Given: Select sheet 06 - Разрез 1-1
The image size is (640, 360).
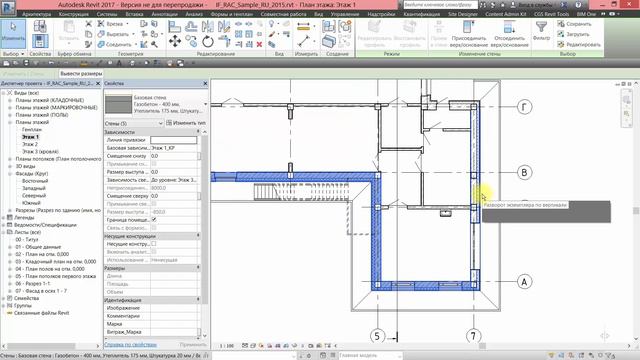Looking at the screenshot, I should (x=33, y=284).
